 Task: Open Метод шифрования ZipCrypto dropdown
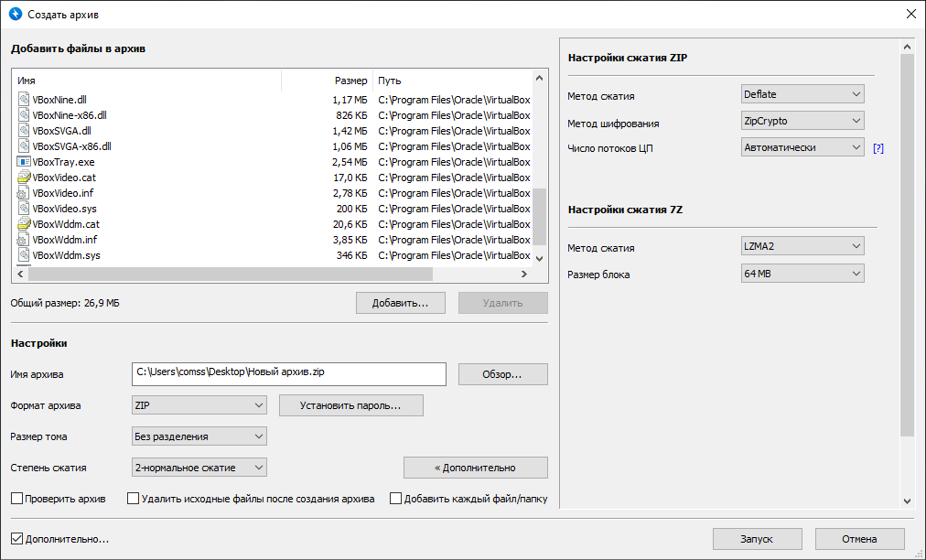pos(802,121)
